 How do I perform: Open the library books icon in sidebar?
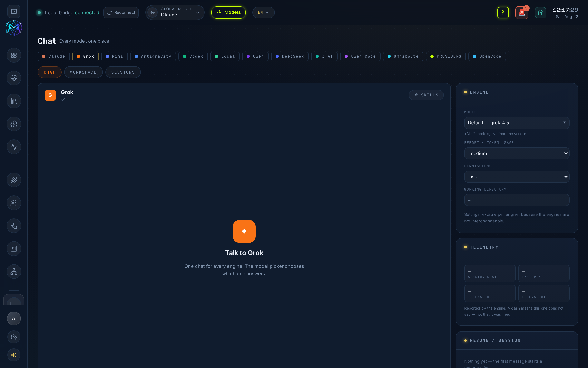point(14,101)
